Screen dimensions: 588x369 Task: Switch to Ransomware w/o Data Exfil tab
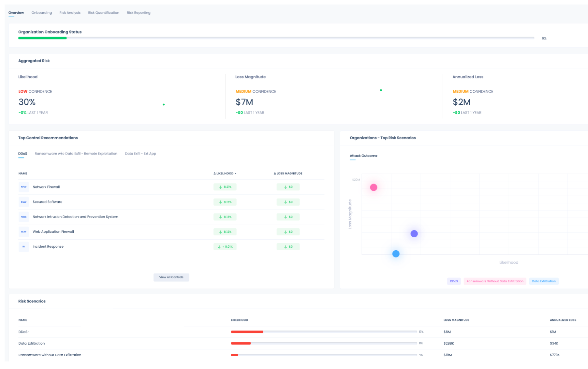click(x=76, y=154)
